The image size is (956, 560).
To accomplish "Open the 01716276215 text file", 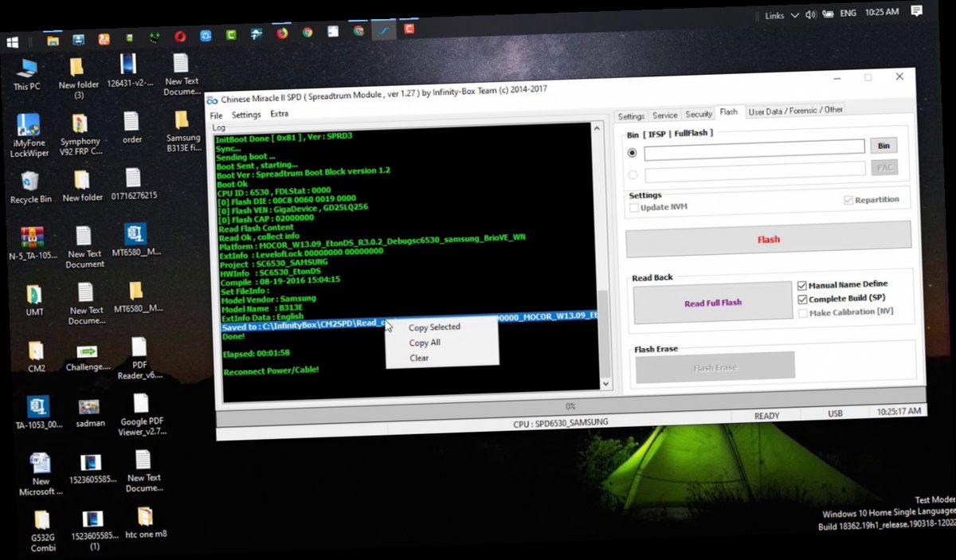I will 134,184.
